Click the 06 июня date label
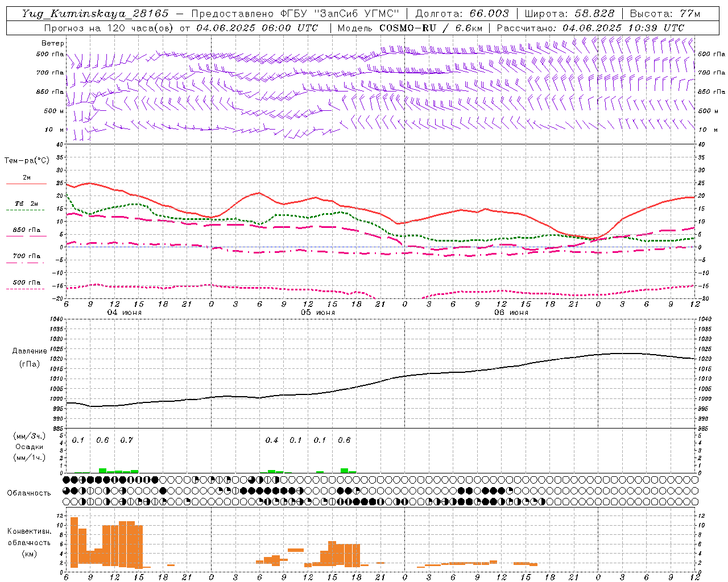 tap(511, 313)
